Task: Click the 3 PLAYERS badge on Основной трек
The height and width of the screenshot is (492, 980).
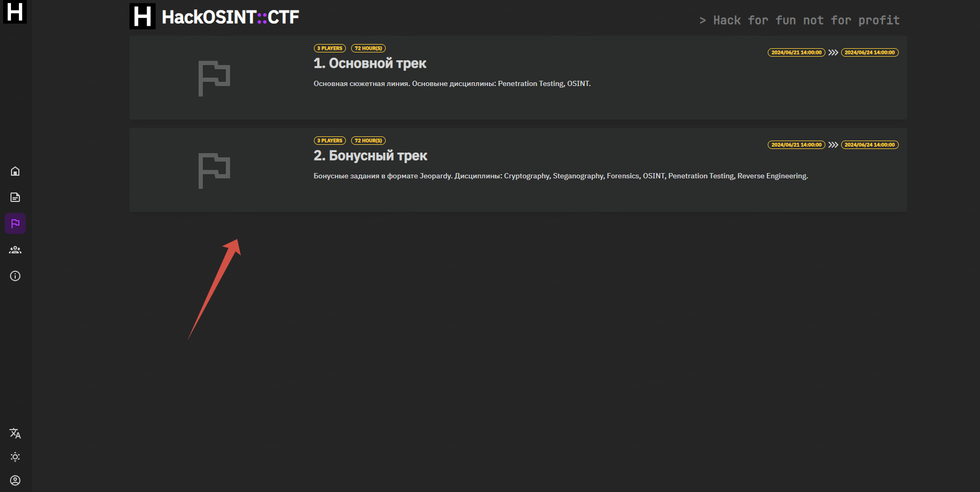Action: coord(330,48)
